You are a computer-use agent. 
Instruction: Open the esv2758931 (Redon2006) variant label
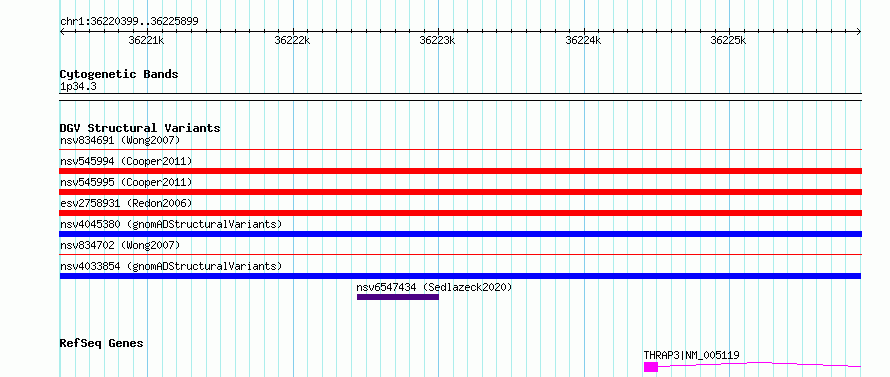pos(126,203)
